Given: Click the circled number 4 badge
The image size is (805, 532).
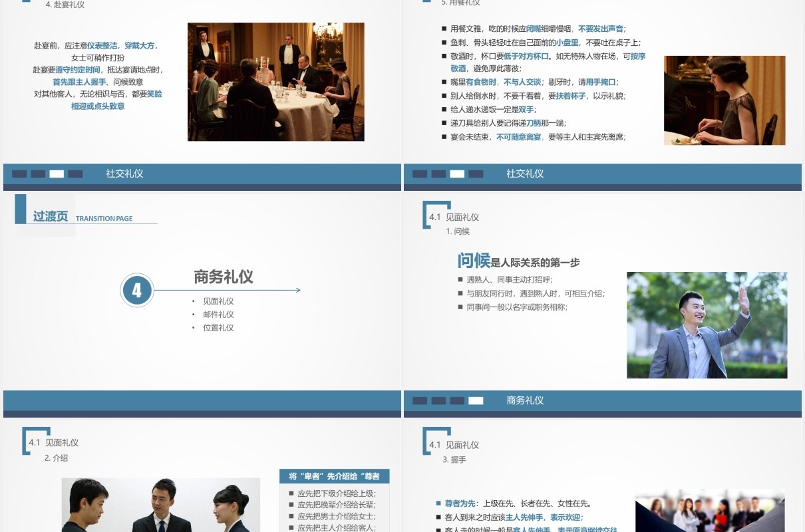Looking at the screenshot, I should tap(137, 290).
